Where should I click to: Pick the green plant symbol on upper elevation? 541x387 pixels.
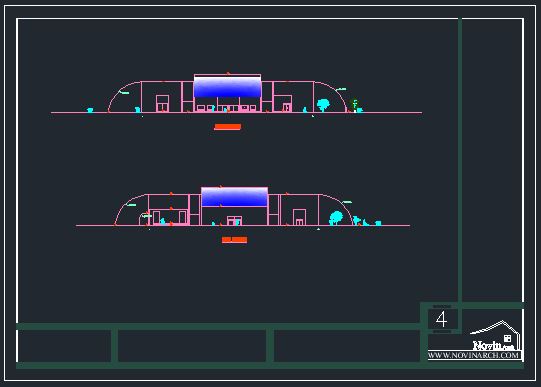(x=354, y=105)
